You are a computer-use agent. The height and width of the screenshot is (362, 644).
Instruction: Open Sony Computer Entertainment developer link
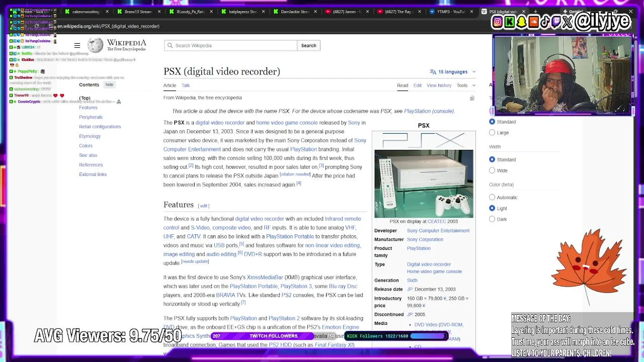point(438,231)
